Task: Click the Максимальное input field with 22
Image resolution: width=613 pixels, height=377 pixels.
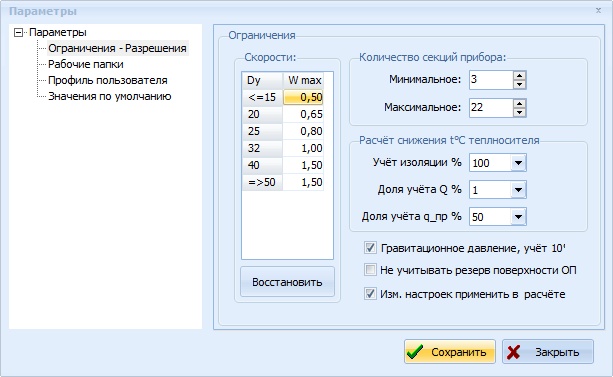Action: (491, 108)
